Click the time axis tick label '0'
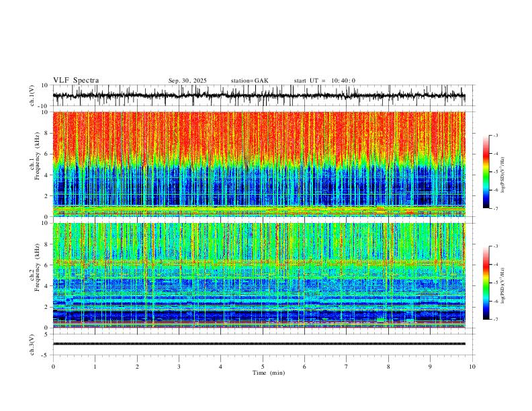The width and height of the screenshot is (532, 411). pyautogui.click(x=53, y=367)
